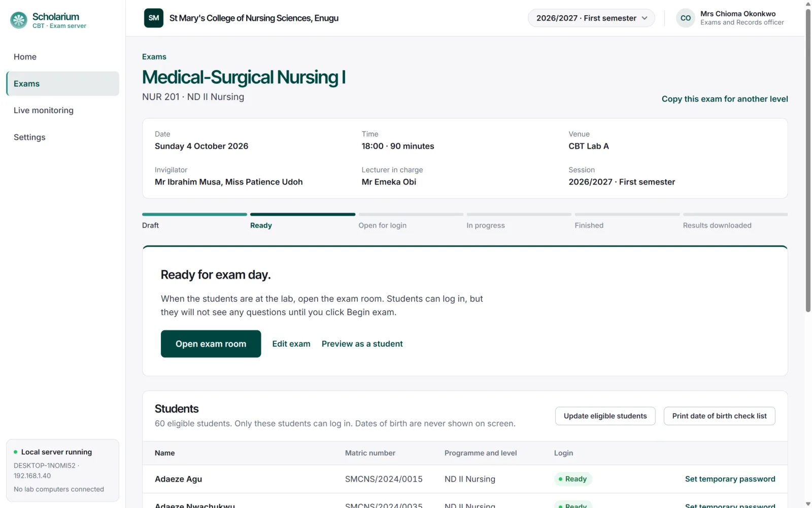
Task: Click the Name column header
Action: point(164,453)
